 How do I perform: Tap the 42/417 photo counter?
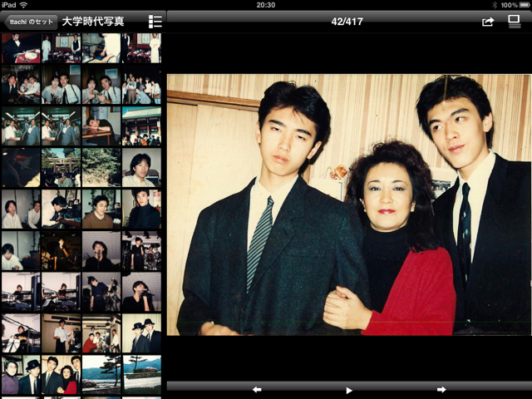[349, 22]
